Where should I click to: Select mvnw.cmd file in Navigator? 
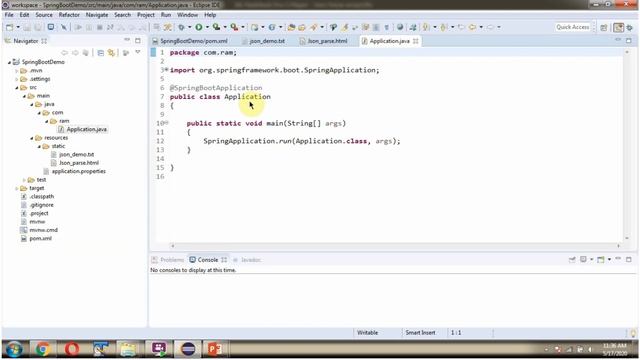[x=44, y=230]
